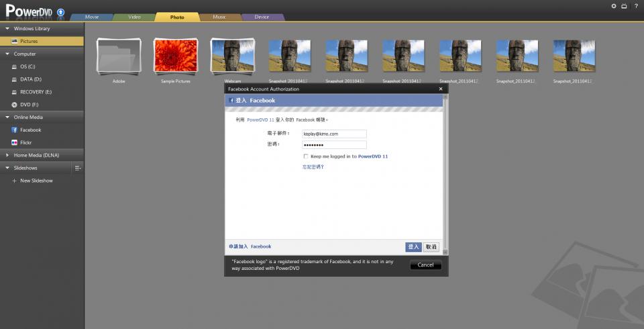Open the help question mark icon
The width and height of the screenshot is (644, 329).
pos(636,6)
